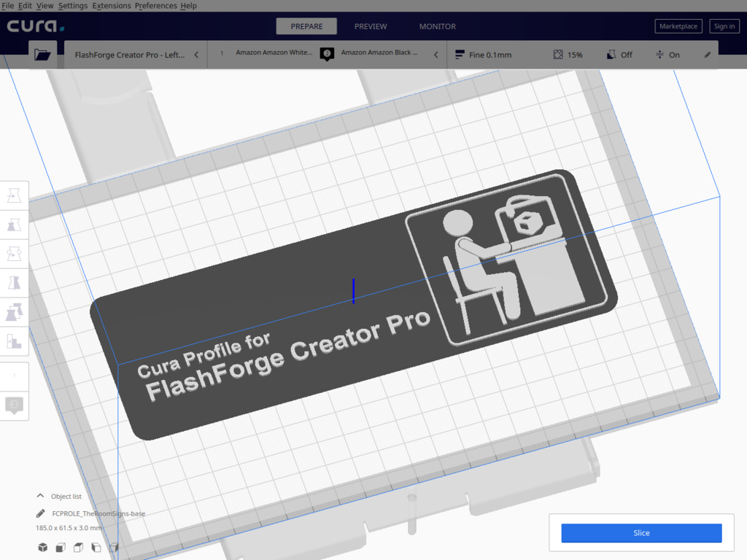Expand the material configuration chevron
Screen dimensions: 747x560
click(436, 55)
